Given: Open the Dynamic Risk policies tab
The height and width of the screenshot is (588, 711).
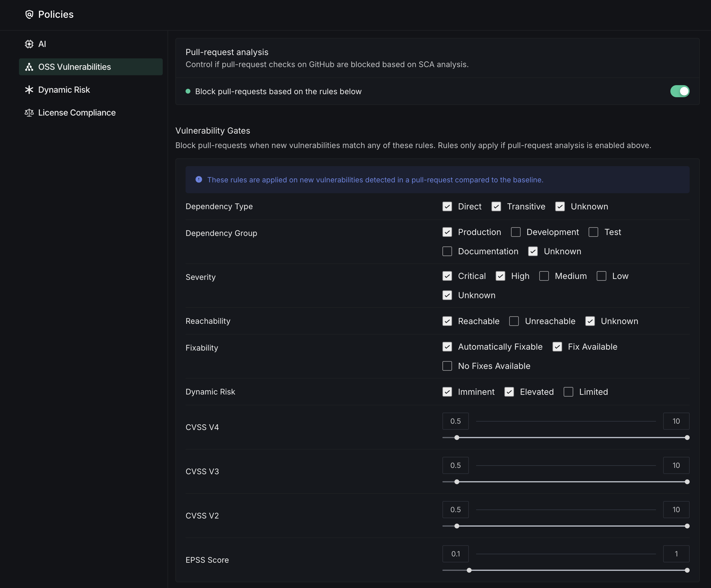Looking at the screenshot, I should [x=64, y=90].
